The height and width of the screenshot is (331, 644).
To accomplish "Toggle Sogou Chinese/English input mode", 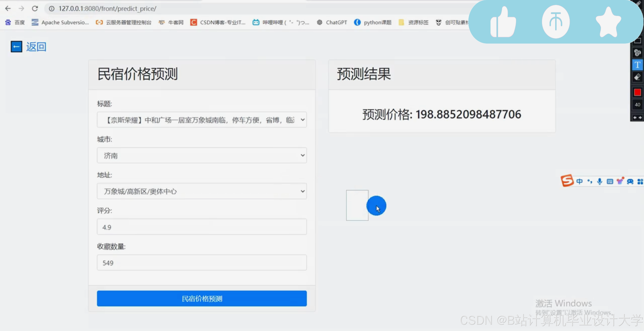I will coord(579,181).
